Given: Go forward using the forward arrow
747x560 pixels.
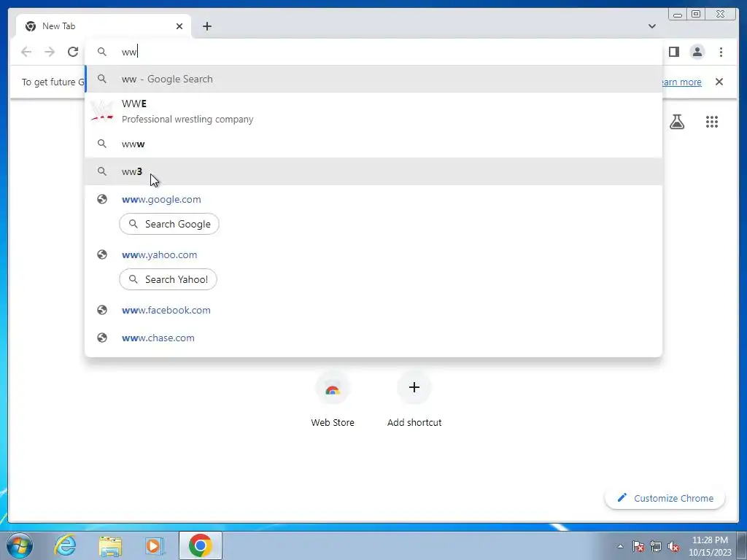Looking at the screenshot, I should pos(50,52).
